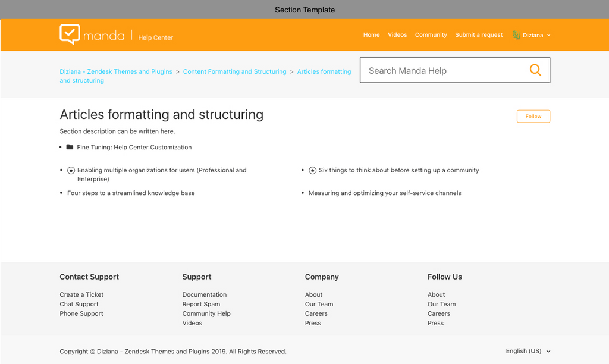The height and width of the screenshot is (364, 609).
Task: Open the Content Formatting and Structuring breadcrumb
Action: tap(234, 71)
